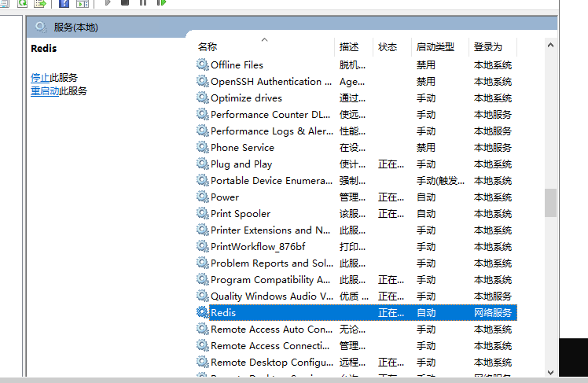Click the 重启动 link to restart Redis
Viewport: 588px width, 383px height.
click(x=45, y=91)
